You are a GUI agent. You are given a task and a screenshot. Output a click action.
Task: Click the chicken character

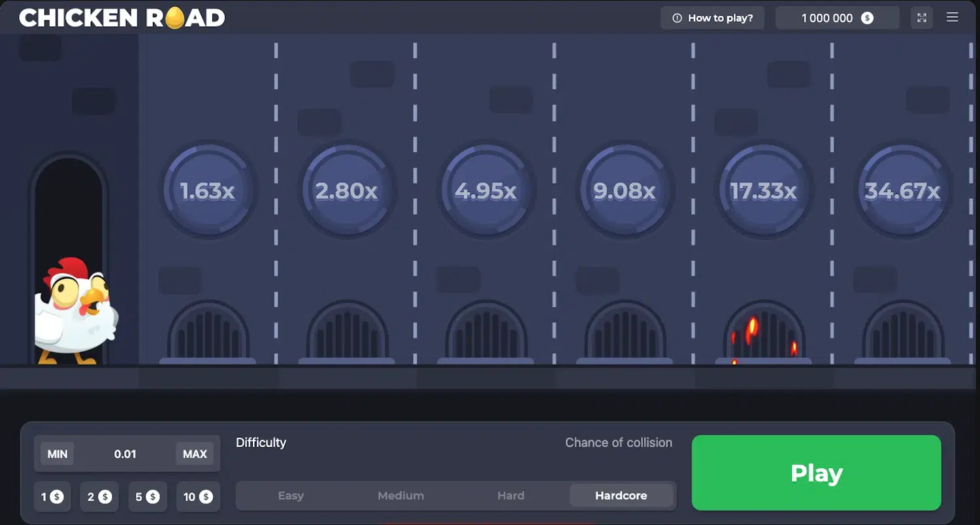(x=76, y=311)
